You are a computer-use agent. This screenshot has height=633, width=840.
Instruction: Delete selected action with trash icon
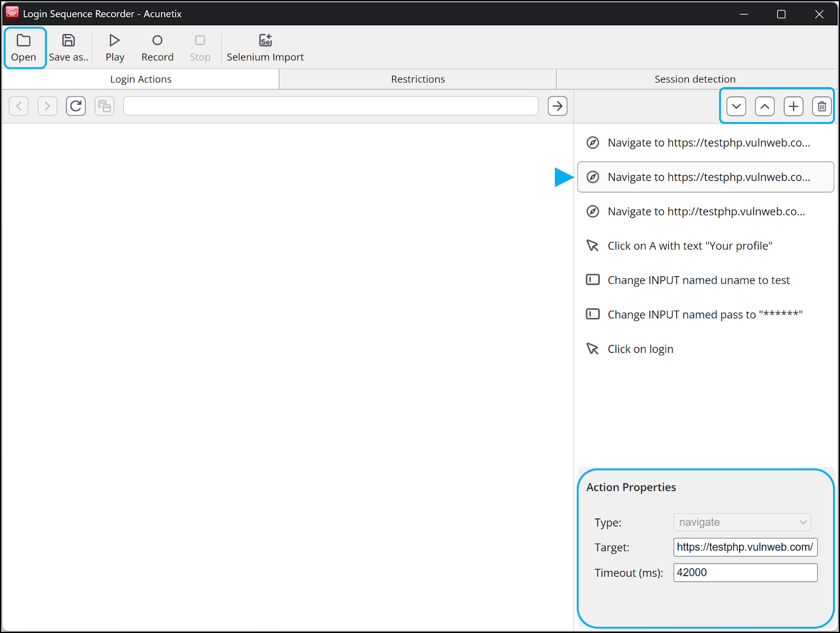(822, 107)
